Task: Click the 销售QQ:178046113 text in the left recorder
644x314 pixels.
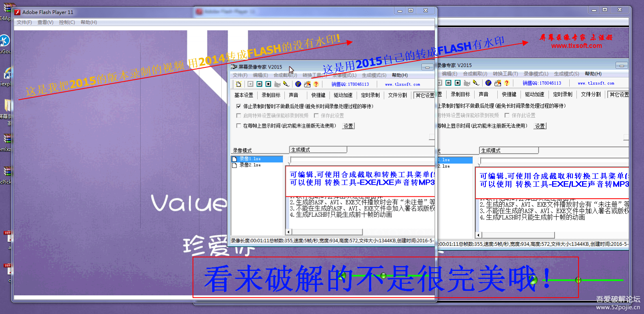Action: (x=350, y=85)
